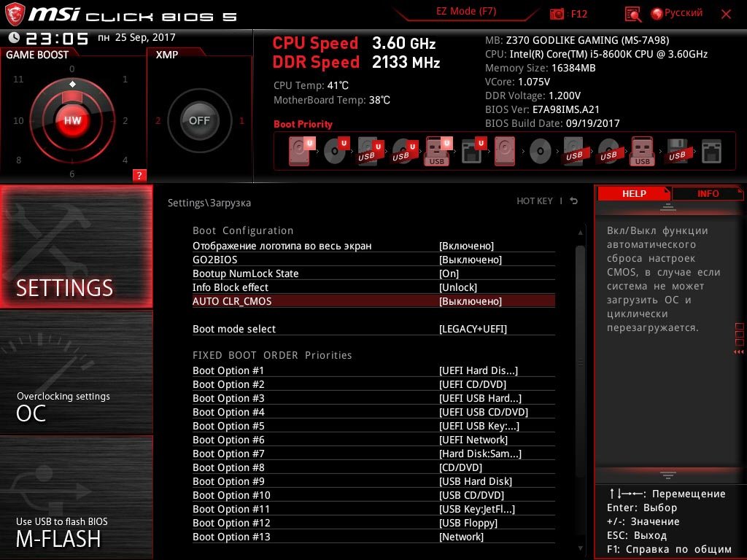747x560 pixels.
Task: Open the Game Boost red question mark help
Action: pyautogui.click(x=139, y=175)
